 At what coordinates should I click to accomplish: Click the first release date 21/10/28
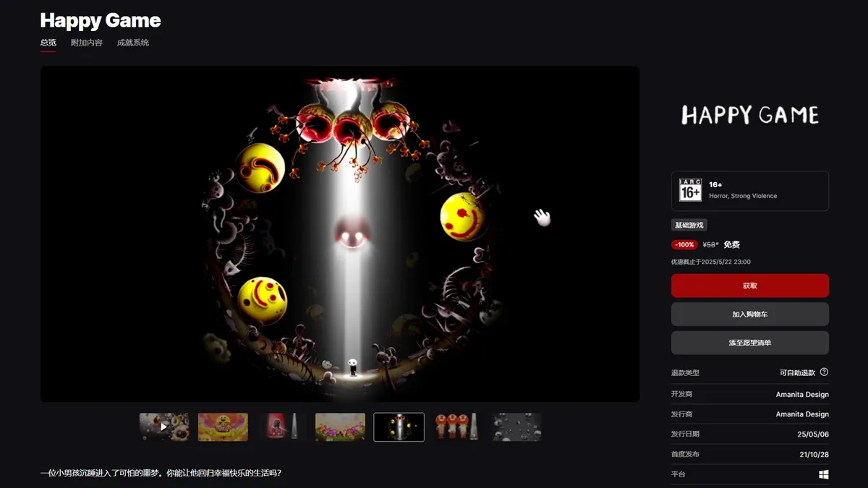814,454
